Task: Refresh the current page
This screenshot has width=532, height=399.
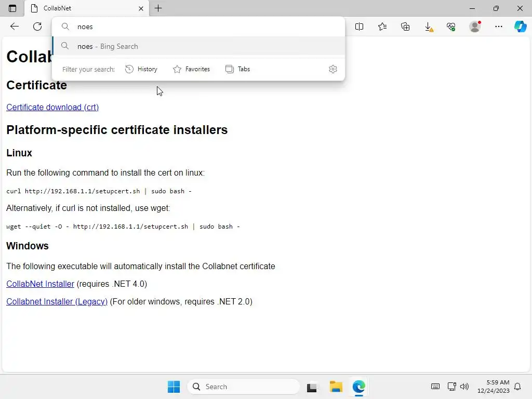Action: [37, 26]
